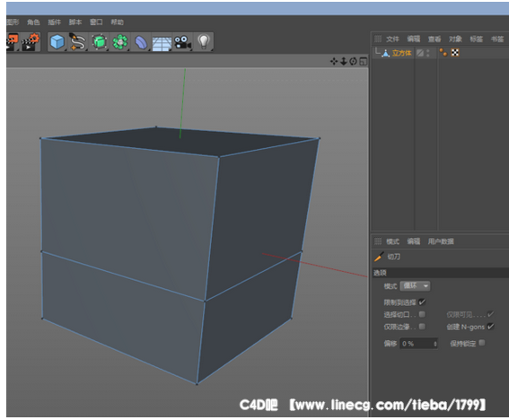
Task: Open the spline pen tool icon
Action: 77,42
